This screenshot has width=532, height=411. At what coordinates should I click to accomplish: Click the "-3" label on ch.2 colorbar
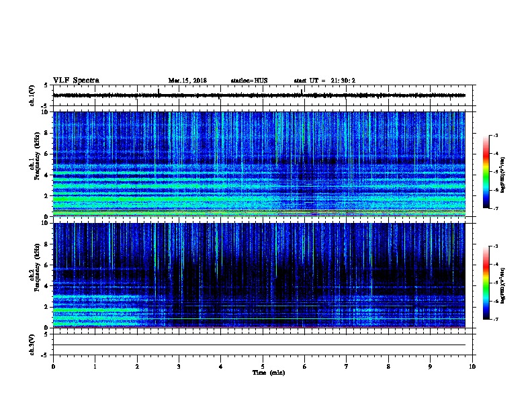tap(495, 246)
